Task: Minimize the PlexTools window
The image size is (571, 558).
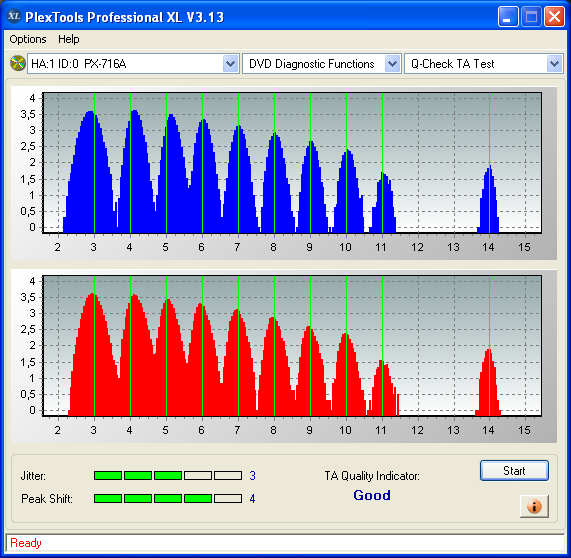Action: coord(508,17)
